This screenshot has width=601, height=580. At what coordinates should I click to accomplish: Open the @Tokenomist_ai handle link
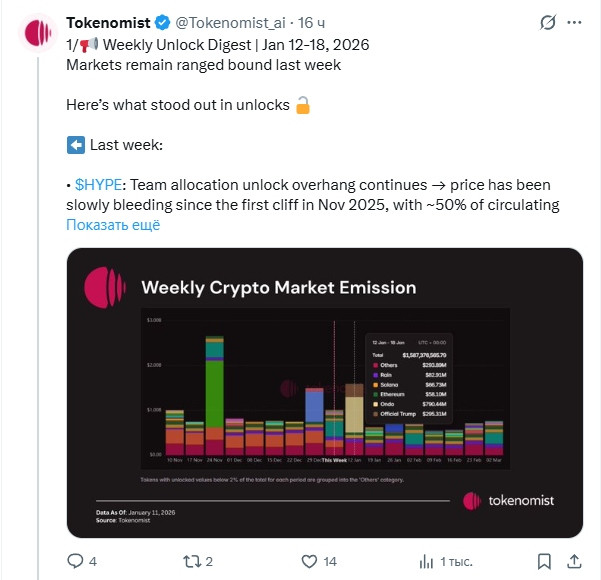point(227,22)
